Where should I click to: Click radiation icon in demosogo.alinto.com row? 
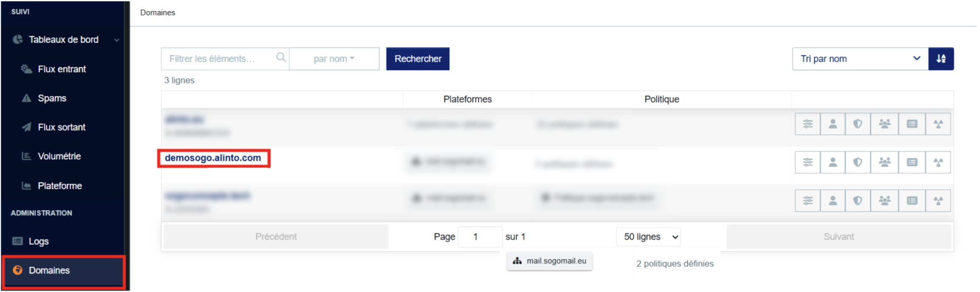[938, 162]
